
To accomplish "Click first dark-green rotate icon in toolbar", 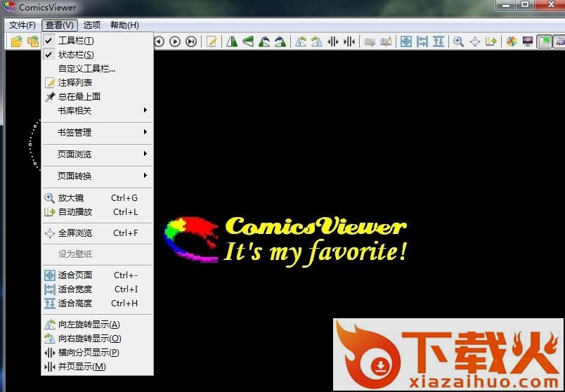I will (x=264, y=41).
